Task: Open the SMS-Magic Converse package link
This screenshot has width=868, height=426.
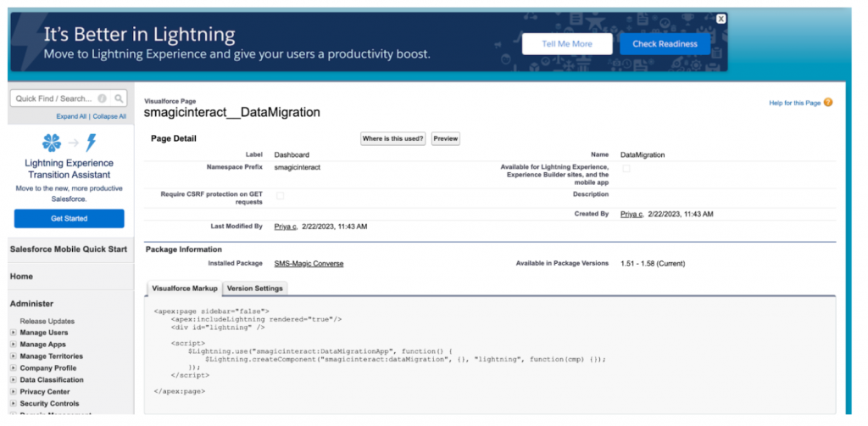Action: click(309, 264)
